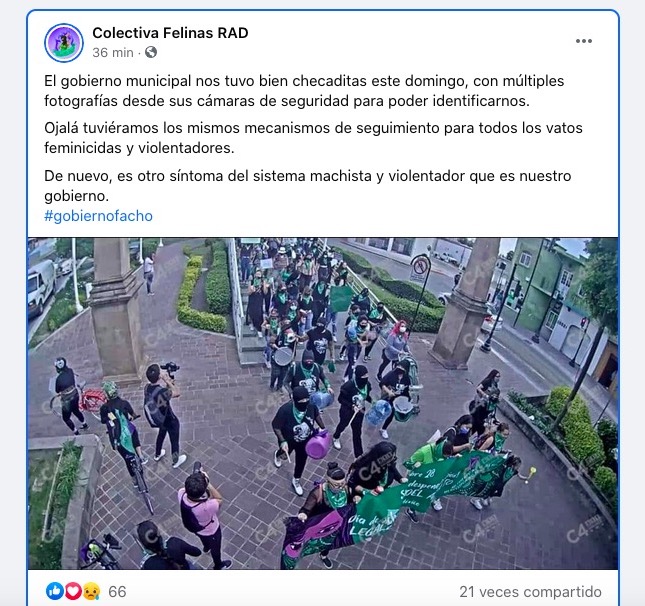Click the paragraph starting Ojalá tuviéramos
Image resolution: width=645 pixels, height=606 pixels.
click(x=313, y=138)
